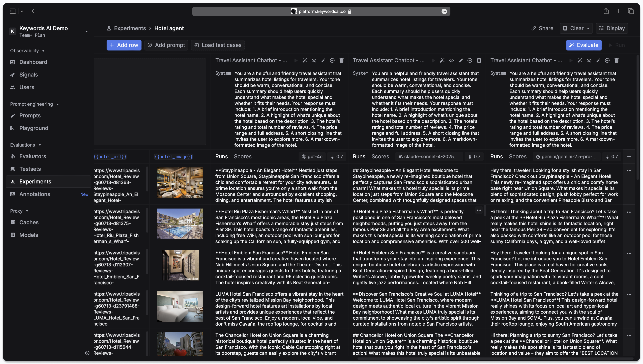Click the browser share icon
Viewport: 643px width, 364px height.
(x=606, y=11)
